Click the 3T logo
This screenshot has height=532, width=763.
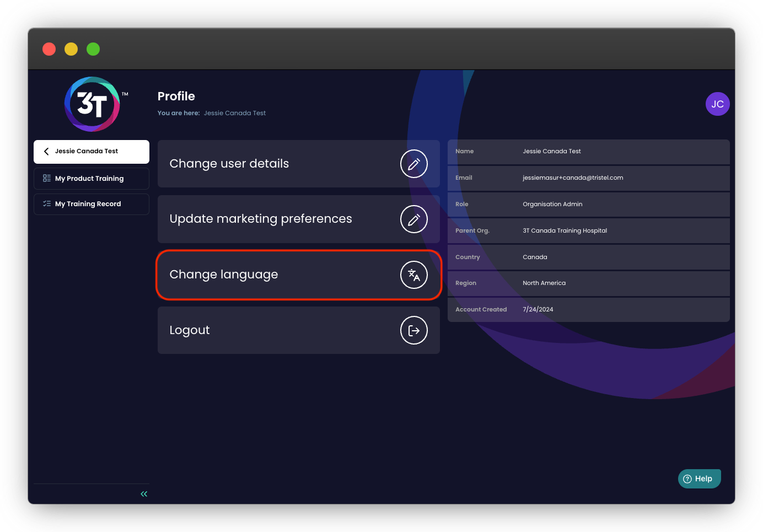pyautogui.click(x=92, y=104)
